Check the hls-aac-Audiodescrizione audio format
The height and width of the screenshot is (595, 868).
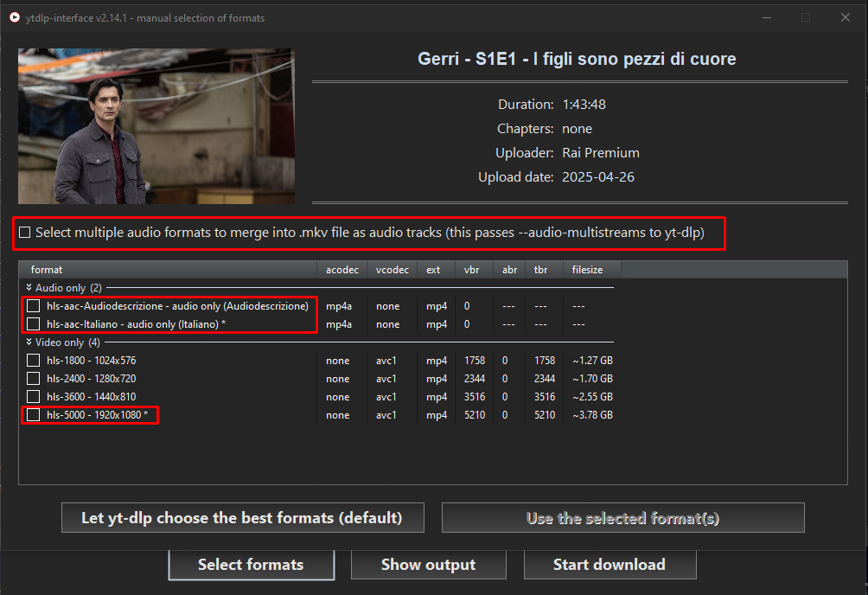33,306
